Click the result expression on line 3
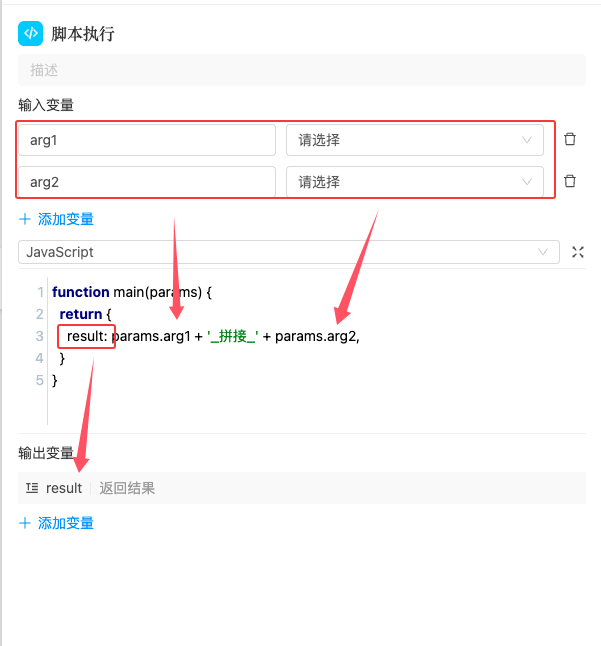Image resolution: width=601 pixels, height=646 pixels. coord(213,336)
